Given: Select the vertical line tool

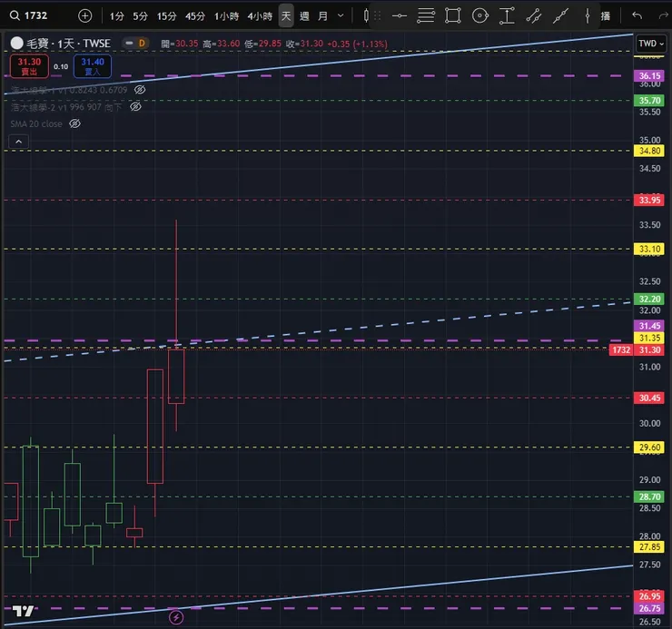Looking at the screenshot, I should click(x=588, y=16).
